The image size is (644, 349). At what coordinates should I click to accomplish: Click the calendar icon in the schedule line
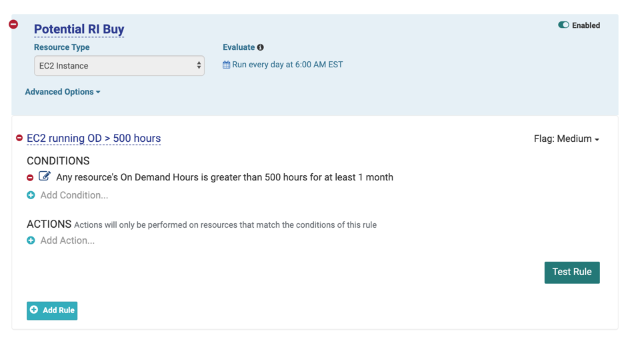pos(227,65)
